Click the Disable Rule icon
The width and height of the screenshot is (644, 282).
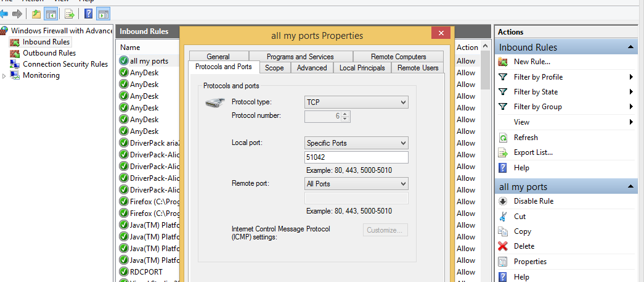(x=503, y=201)
